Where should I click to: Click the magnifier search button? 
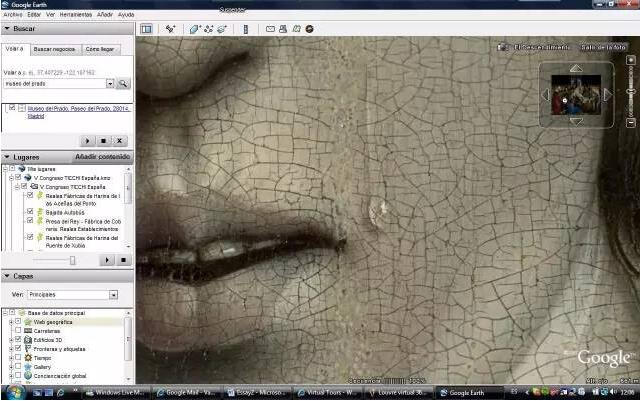(x=122, y=84)
